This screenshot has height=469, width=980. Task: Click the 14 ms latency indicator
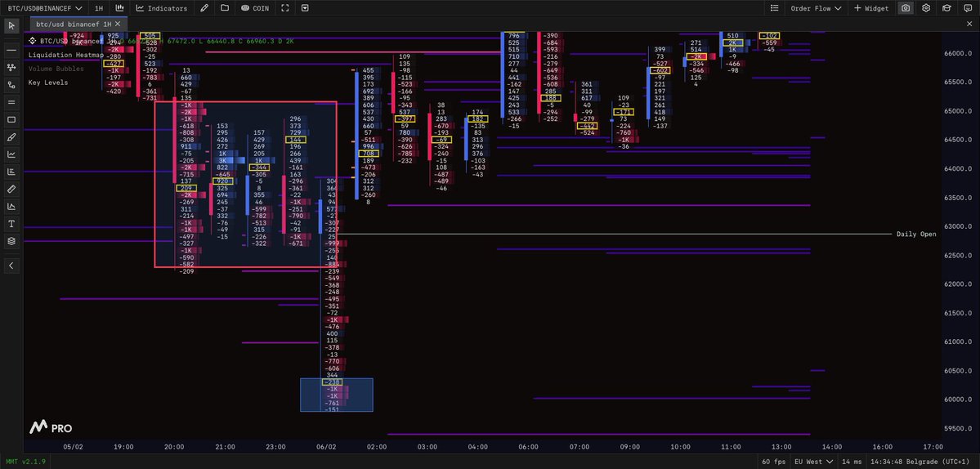[x=851, y=462]
